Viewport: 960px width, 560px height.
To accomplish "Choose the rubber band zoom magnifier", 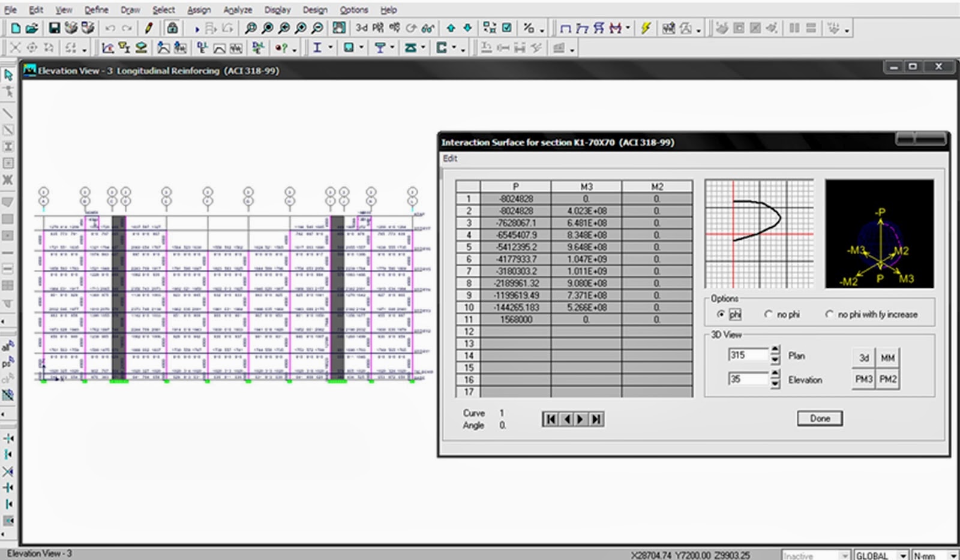I will pos(251,28).
